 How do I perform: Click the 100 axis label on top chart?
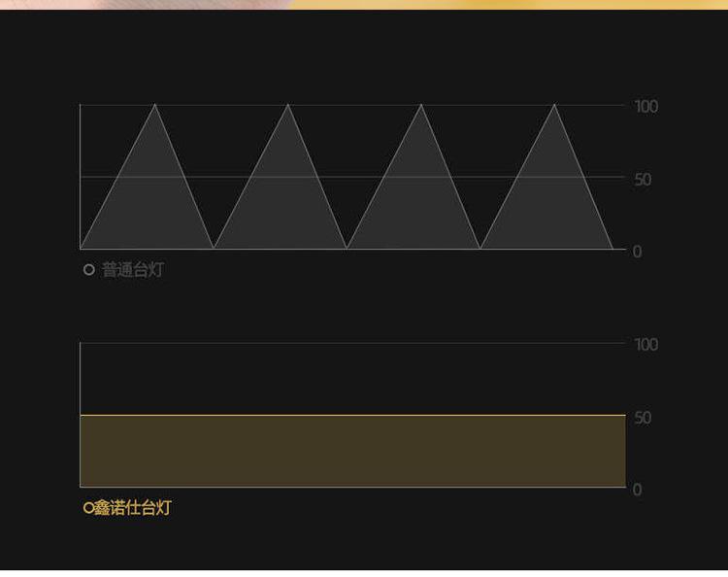pyautogui.click(x=646, y=107)
